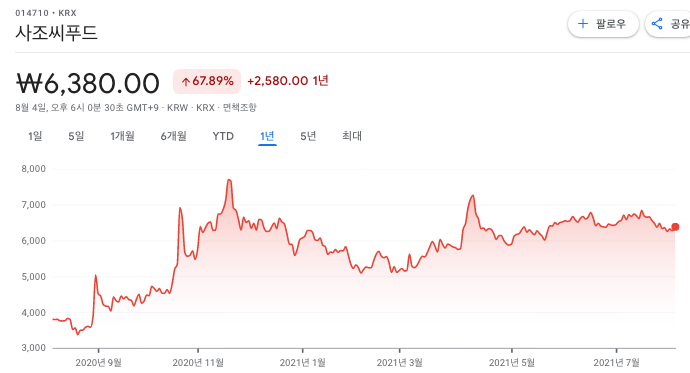This screenshot has width=690, height=373.
Task: Click the 3,000 y-axis label
Action: (x=33, y=348)
